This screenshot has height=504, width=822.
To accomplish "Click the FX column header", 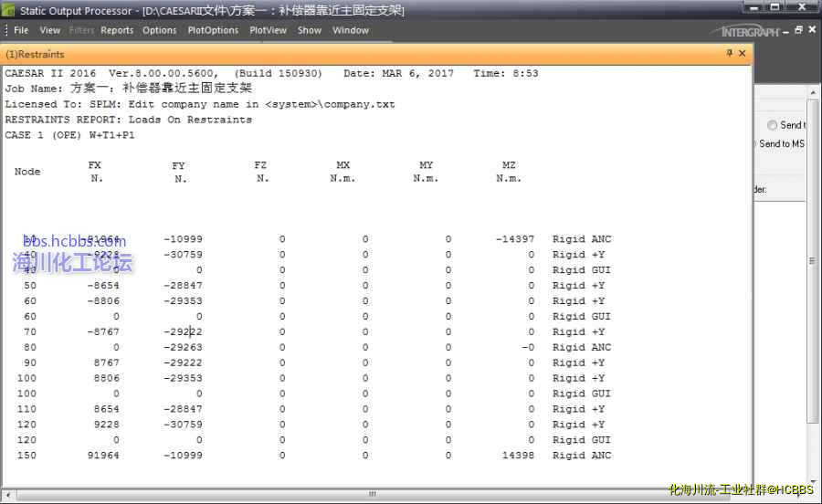I will tap(94, 165).
